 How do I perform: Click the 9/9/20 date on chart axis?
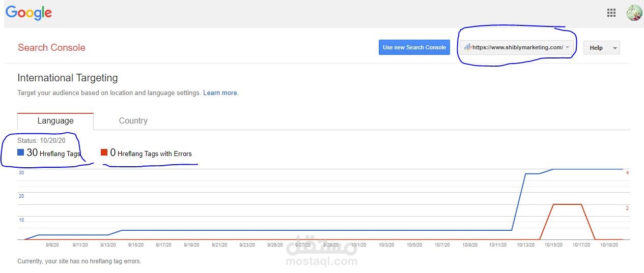tap(52, 245)
